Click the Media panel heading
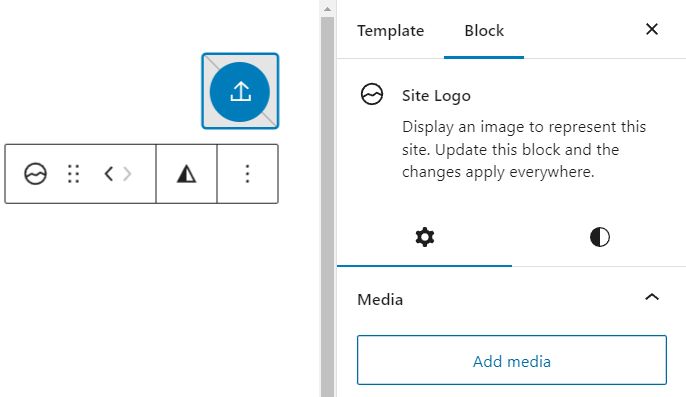This screenshot has width=686, height=397. click(x=380, y=300)
